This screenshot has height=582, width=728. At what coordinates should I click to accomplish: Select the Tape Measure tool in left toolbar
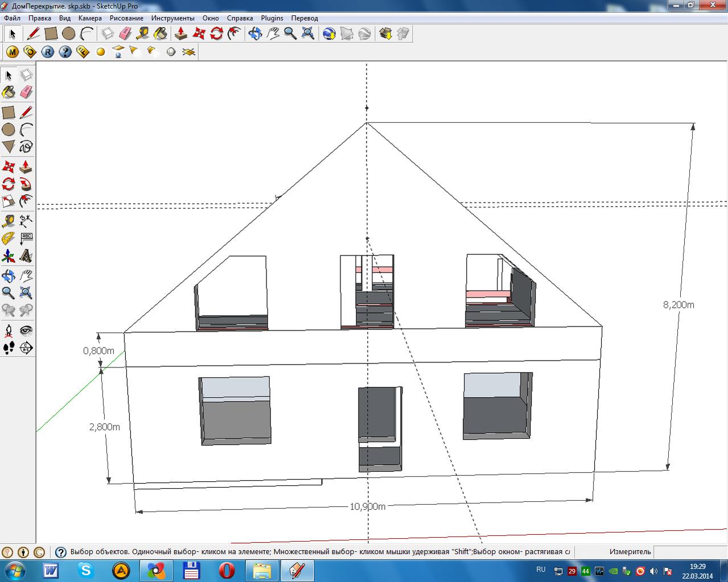point(9,221)
